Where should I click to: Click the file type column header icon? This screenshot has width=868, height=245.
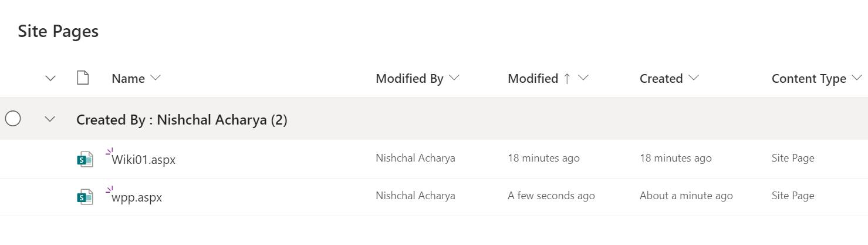point(83,78)
